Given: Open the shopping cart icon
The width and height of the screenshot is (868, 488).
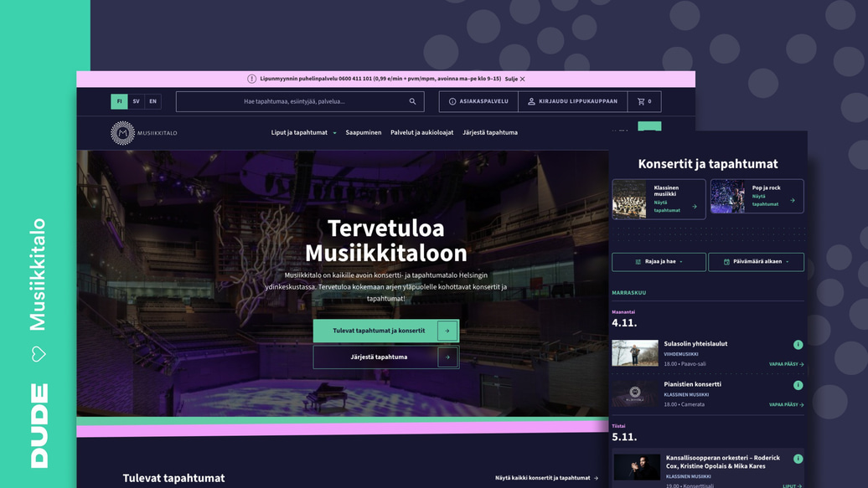Looking at the screenshot, I should [x=641, y=102].
